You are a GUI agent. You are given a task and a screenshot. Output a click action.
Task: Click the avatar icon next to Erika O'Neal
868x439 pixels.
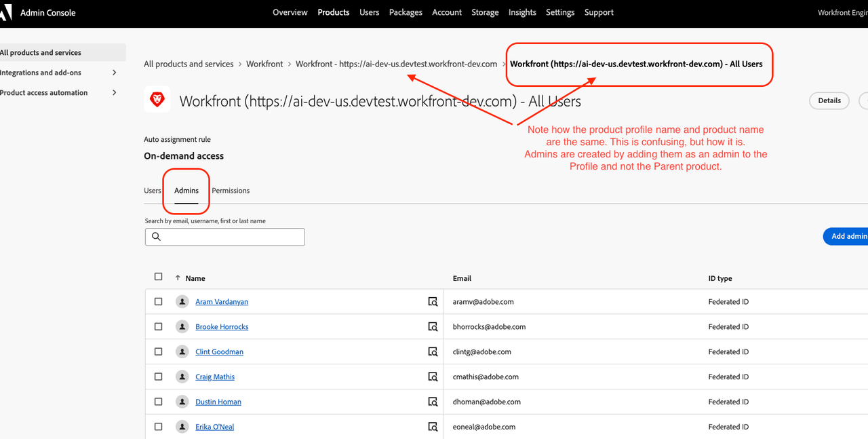(x=182, y=427)
